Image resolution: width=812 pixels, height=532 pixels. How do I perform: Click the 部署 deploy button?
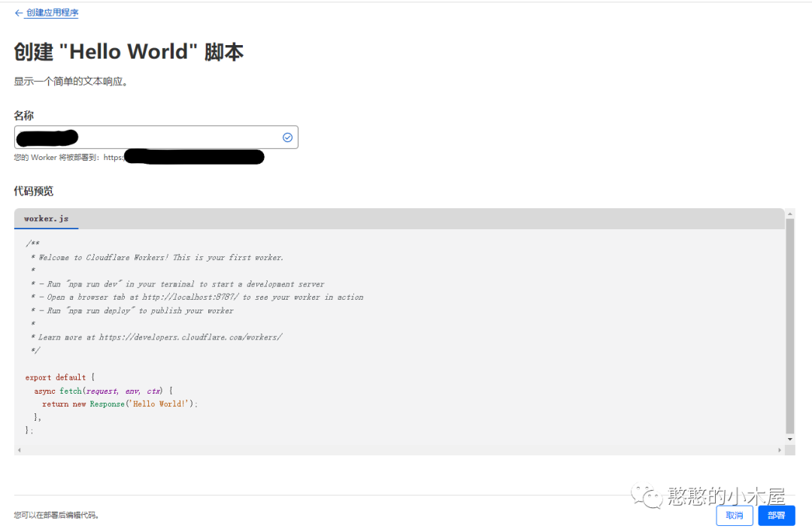(x=776, y=515)
